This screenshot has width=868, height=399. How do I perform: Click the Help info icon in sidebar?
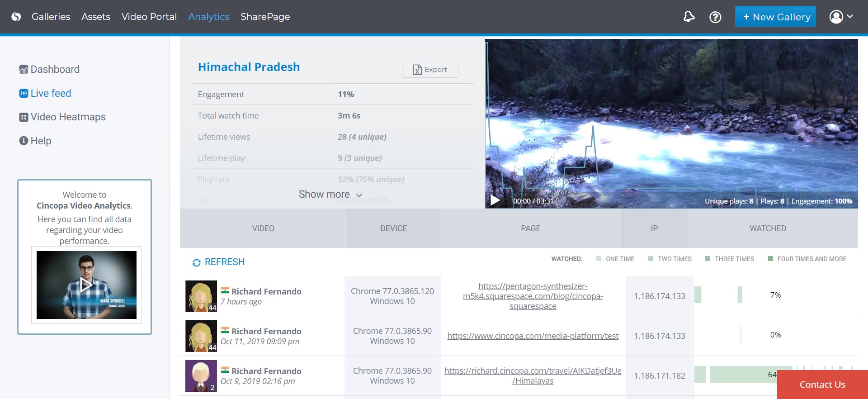pyautogui.click(x=24, y=141)
